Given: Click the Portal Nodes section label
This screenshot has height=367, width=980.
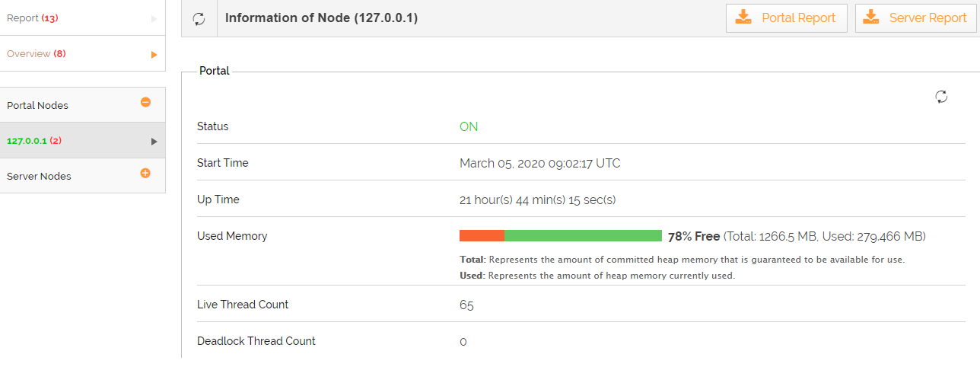Looking at the screenshot, I should (37, 105).
